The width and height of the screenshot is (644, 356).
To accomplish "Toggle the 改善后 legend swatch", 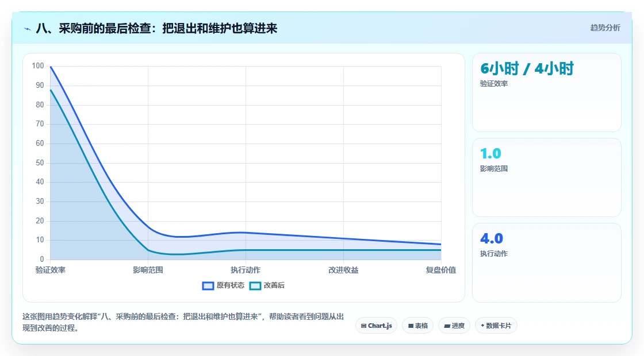I will 255,285.
